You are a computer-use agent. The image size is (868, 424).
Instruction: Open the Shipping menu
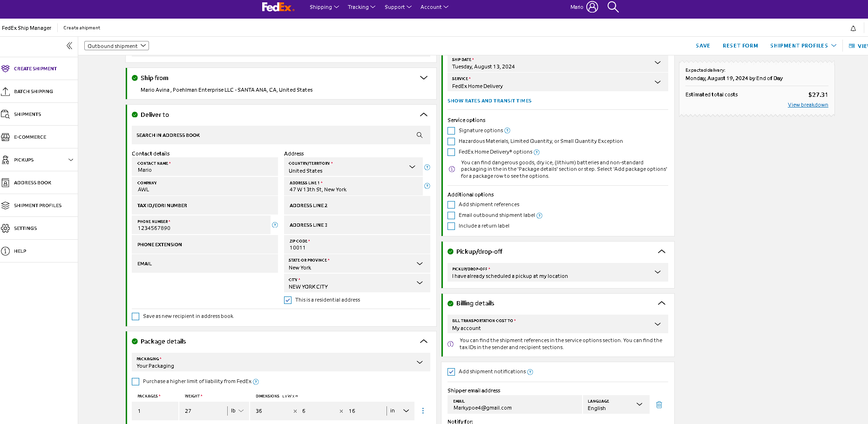[x=324, y=7]
